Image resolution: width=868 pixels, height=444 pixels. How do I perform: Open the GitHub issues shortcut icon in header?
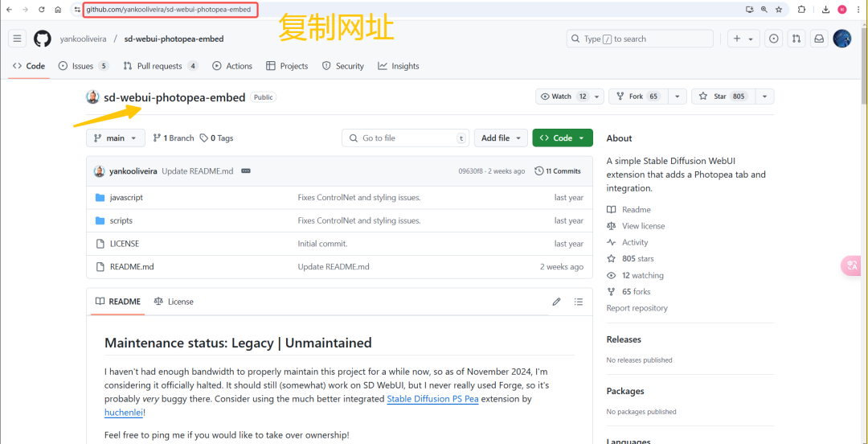774,39
